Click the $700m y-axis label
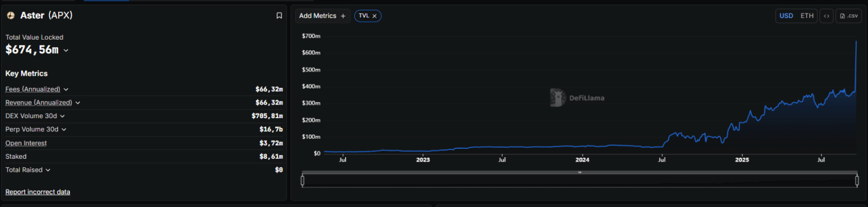 tap(311, 36)
